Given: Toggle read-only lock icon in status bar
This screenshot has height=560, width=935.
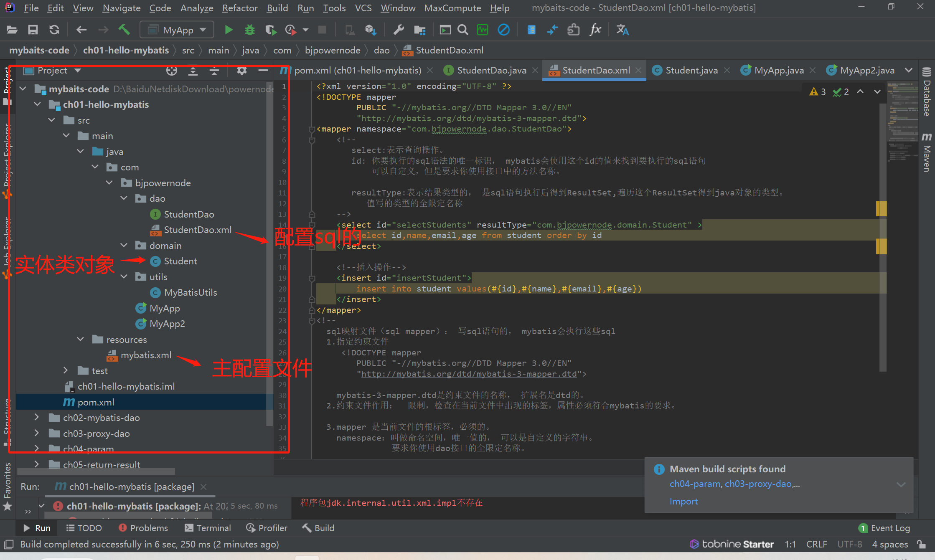Looking at the screenshot, I should [x=921, y=544].
